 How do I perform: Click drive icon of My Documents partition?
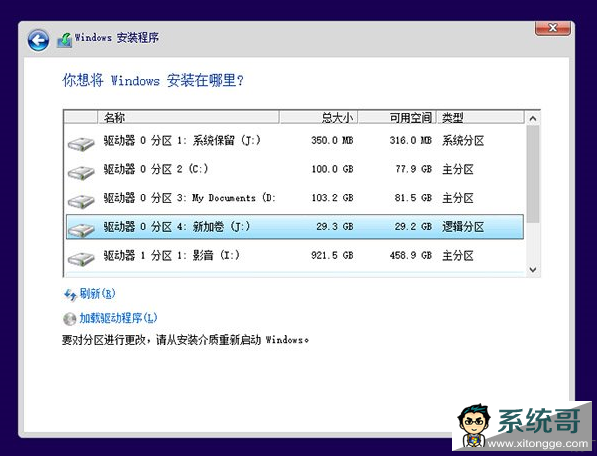point(81,201)
